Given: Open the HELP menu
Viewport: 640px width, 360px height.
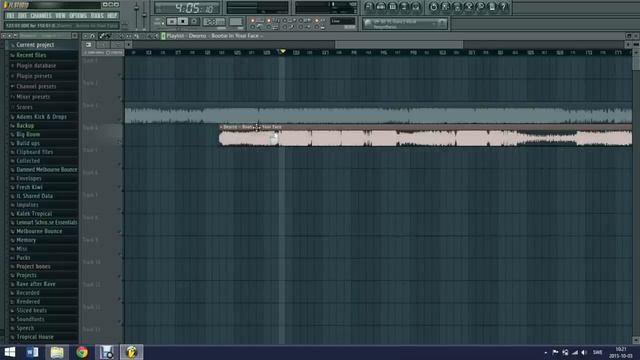Looking at the screenshot, I should click(x=112, y=16).
